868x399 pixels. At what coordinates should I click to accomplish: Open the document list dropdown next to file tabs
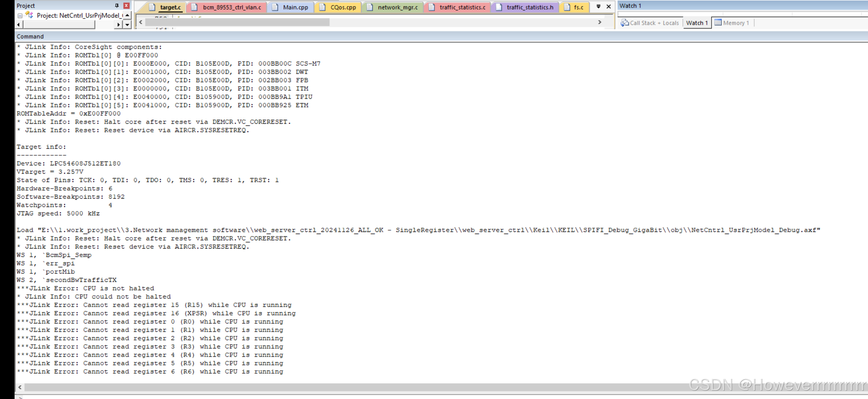pos(598,6)
